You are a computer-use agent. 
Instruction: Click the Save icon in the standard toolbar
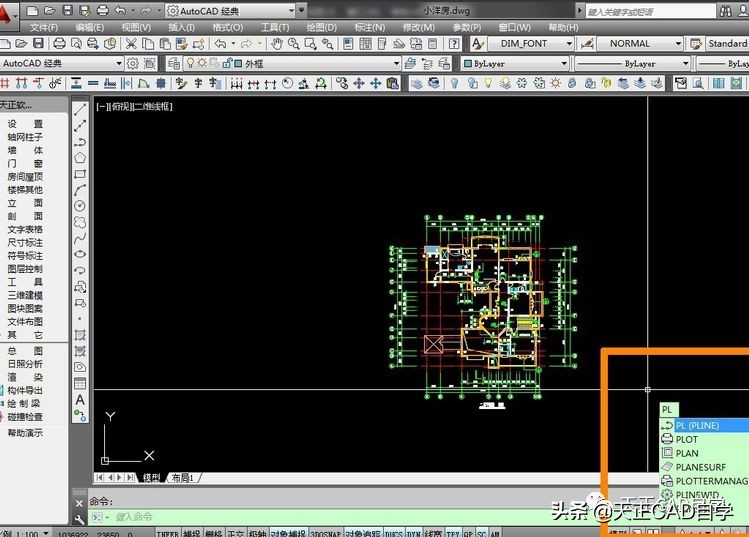(38, 44)
